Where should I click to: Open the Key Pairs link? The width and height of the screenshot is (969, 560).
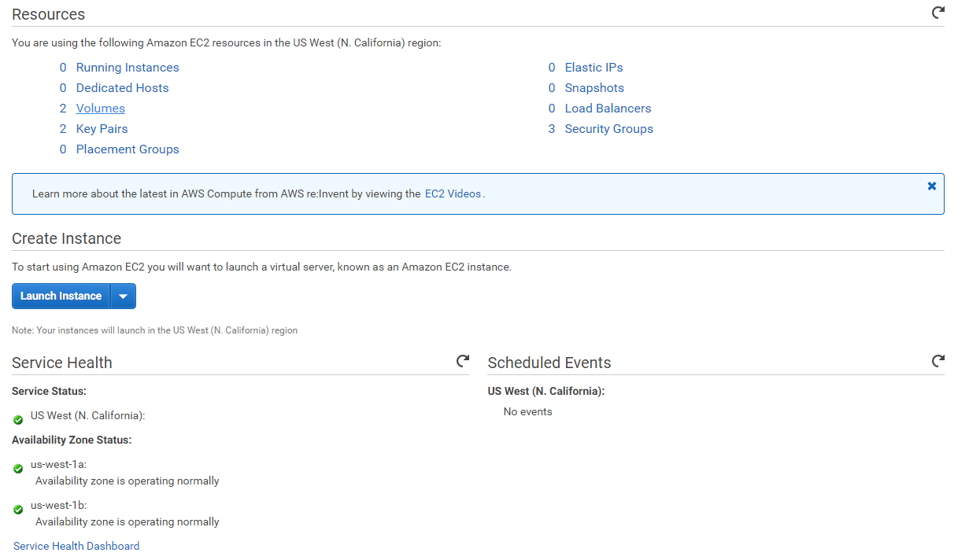(102, 129)
